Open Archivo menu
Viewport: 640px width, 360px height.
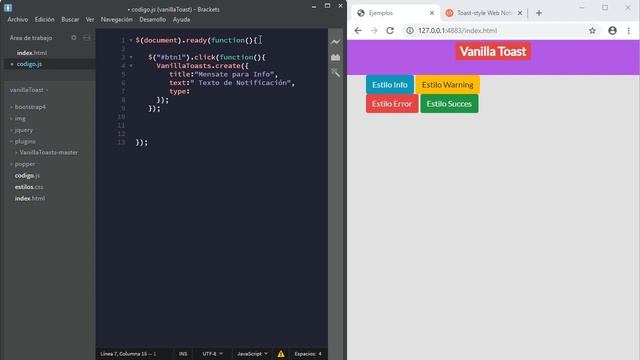tap(18, 20)
